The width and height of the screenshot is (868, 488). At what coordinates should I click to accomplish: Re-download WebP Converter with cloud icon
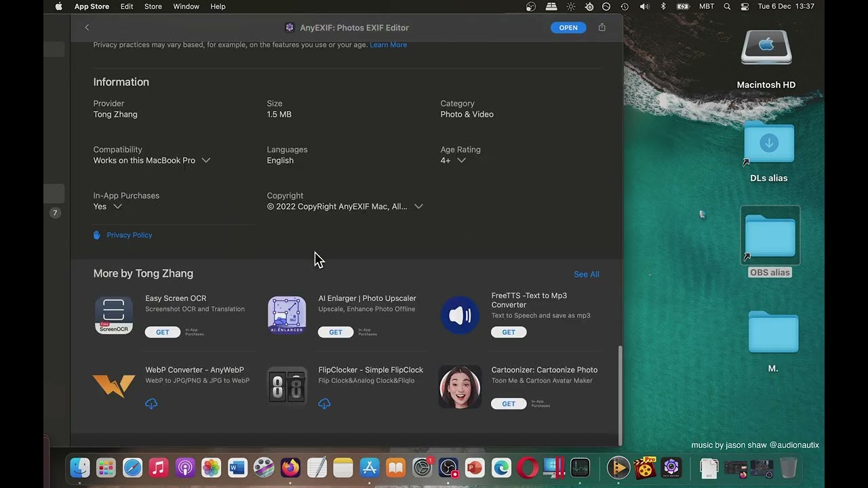click(x=151, y=403)
